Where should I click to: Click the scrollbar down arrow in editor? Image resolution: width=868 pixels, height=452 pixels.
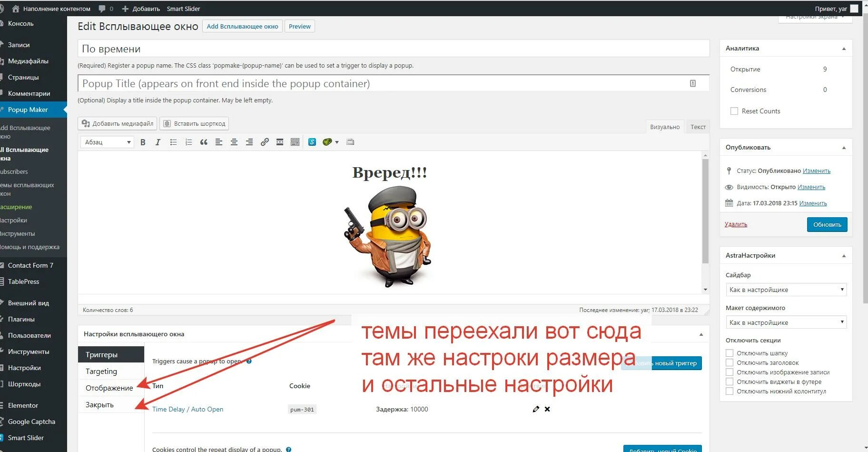coord(705,290)
